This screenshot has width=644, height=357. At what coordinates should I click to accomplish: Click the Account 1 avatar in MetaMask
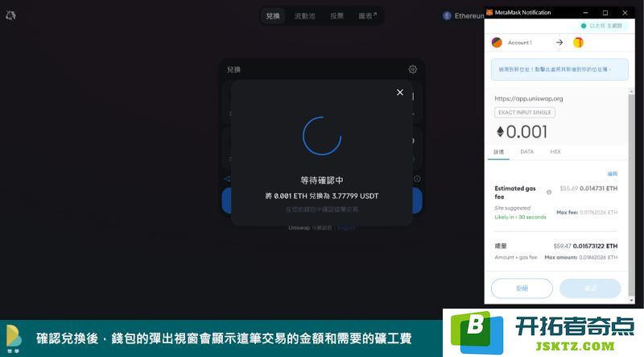pyautogui.click(x=497, y=43)
